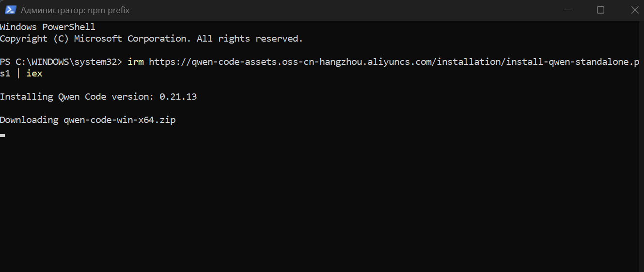Image resolution: width=644 pixels, height=272 pixels.
Task: Click the yellow 'irm' command
Action: pyautogui.click(x=136, y=62)
